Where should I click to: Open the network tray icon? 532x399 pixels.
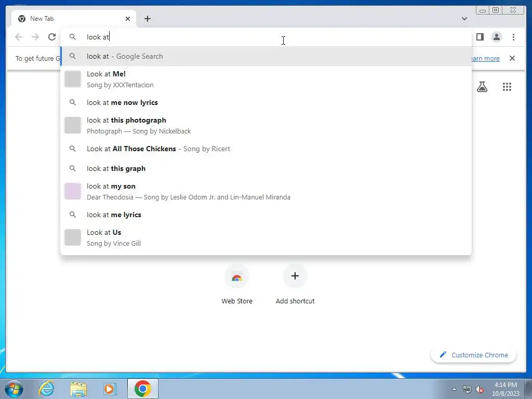(467, 389)
